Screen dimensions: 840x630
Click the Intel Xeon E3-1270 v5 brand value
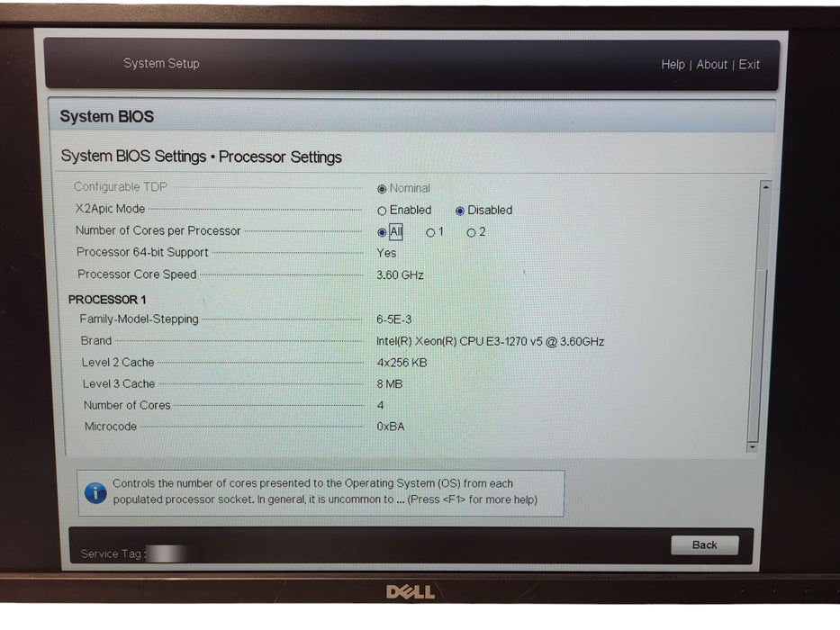490,341
